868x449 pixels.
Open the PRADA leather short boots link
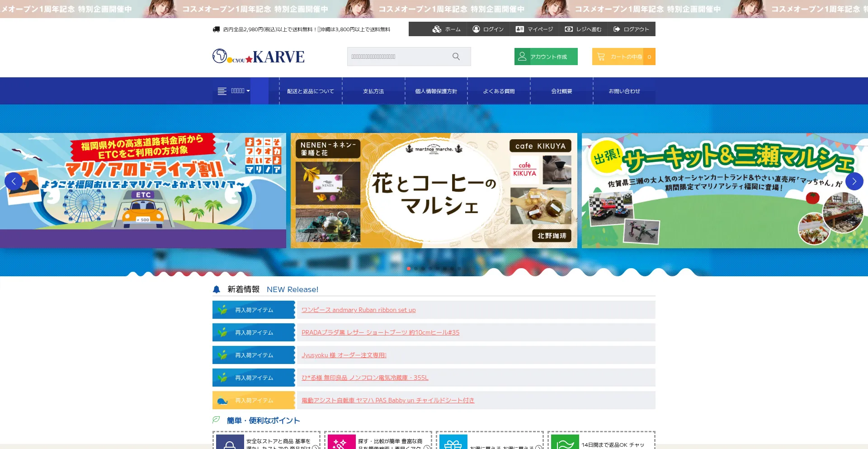pyautogui.click(x=380, y=332)
